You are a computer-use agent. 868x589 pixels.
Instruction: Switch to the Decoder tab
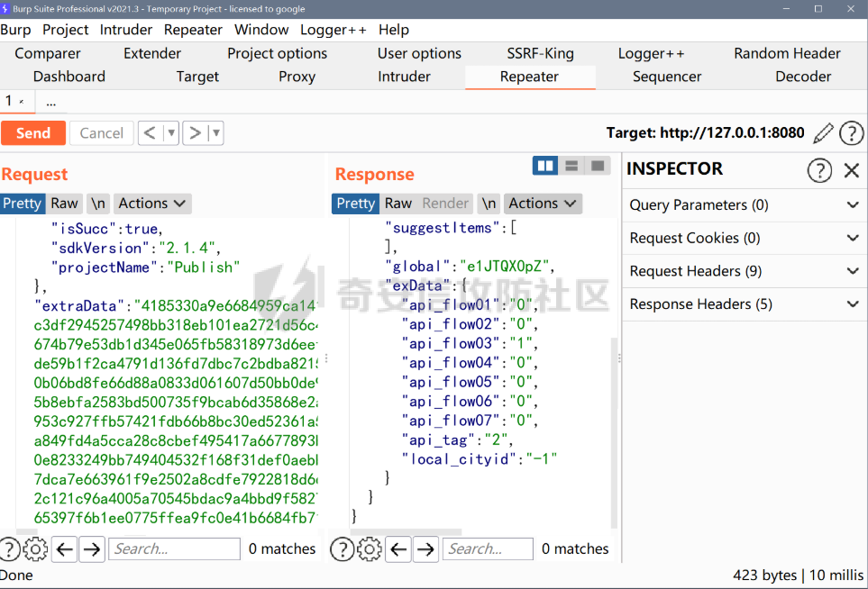click(803, 77)
